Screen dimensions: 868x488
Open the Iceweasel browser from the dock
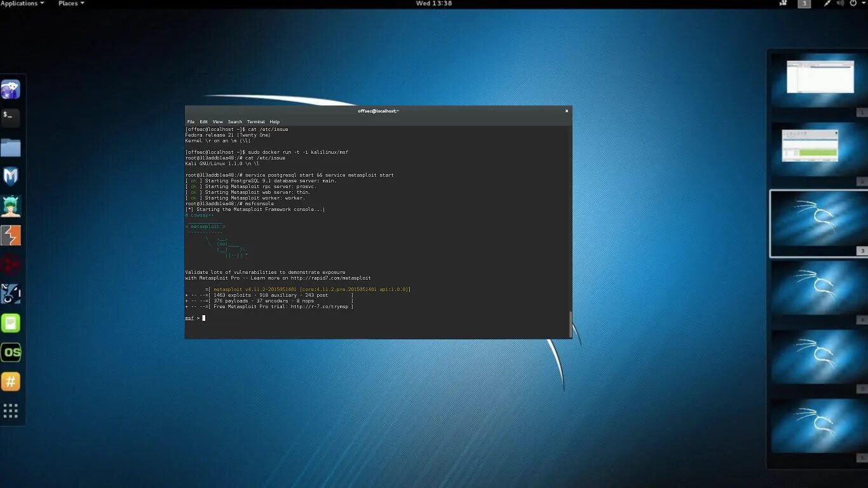pyautogui.click(x=11, y=89)
